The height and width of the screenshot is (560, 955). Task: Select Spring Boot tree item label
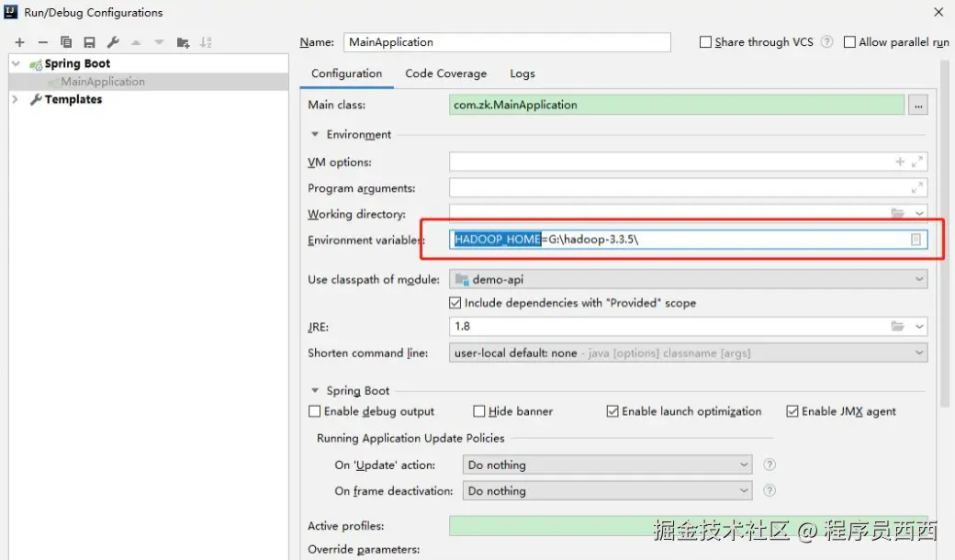(77, 63)
